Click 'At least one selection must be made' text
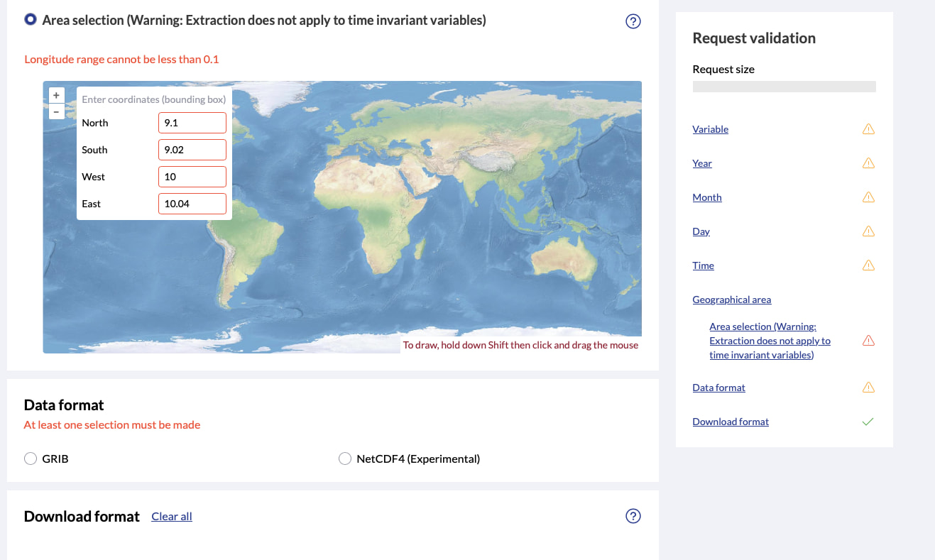The height and width of the screenshot is (560, 935). point(112,425)
